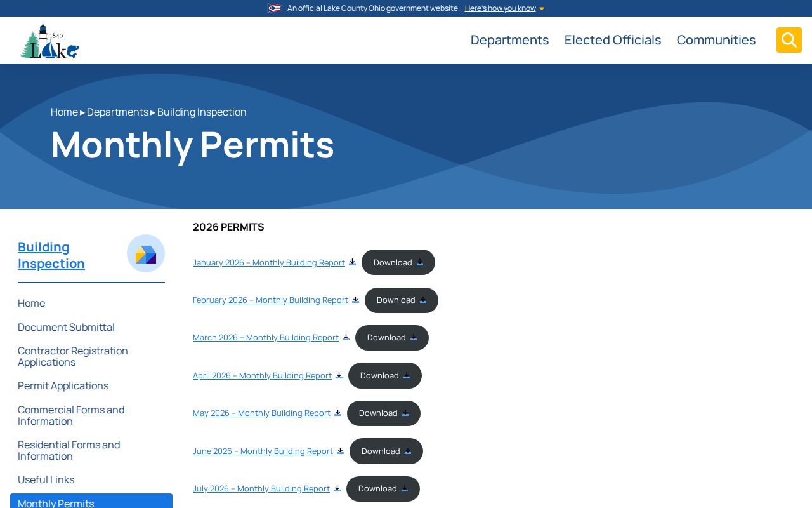Click the Building Inspection house icon
Viewport: 812px width, 508px height.
pyautogui.click(x=146, y=253)
